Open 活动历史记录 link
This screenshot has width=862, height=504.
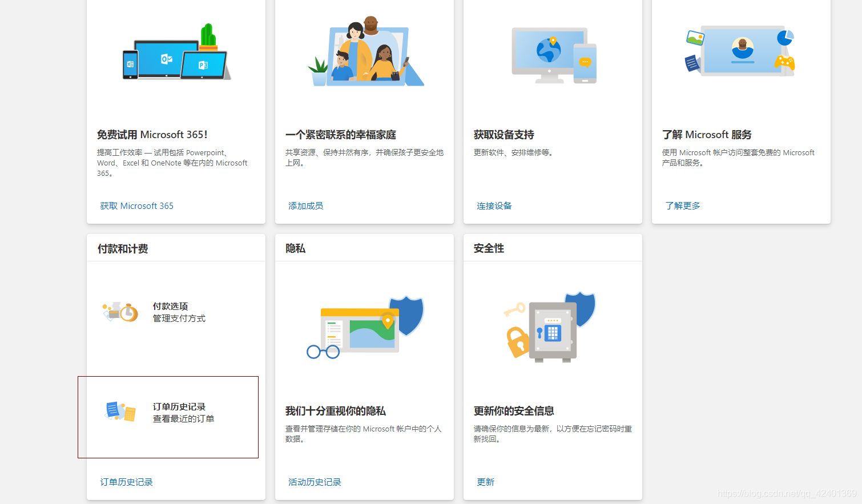click(315, 482)
